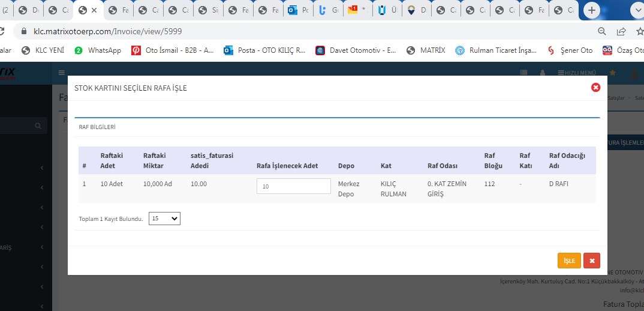Close the stock shelf dialog with red X icon
Image resolution: width=644 pixels, height=311 pixels.
click(595, 88)
